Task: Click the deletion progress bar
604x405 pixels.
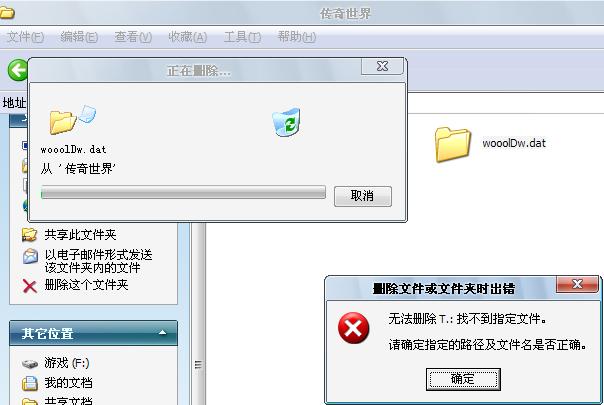Action: click(183, 192)
